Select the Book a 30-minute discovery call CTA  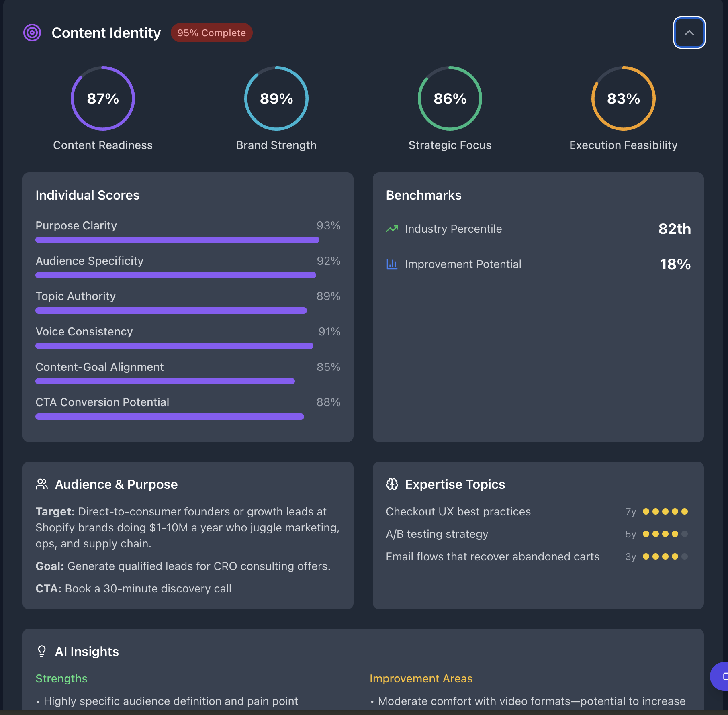149,588
